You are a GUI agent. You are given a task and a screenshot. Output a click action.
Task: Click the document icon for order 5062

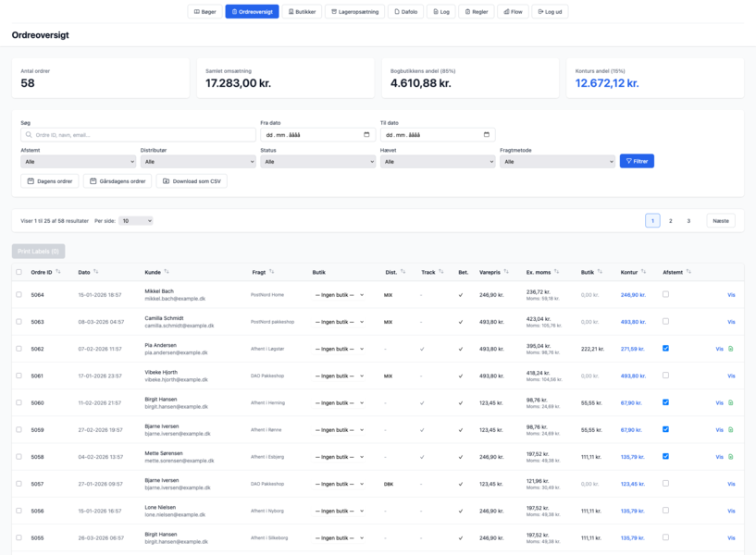point(731,349)
